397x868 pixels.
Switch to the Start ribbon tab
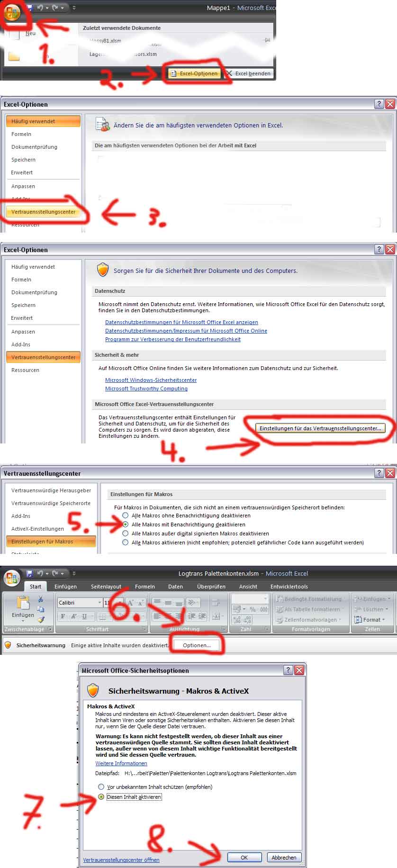click(x=36, y=587)
